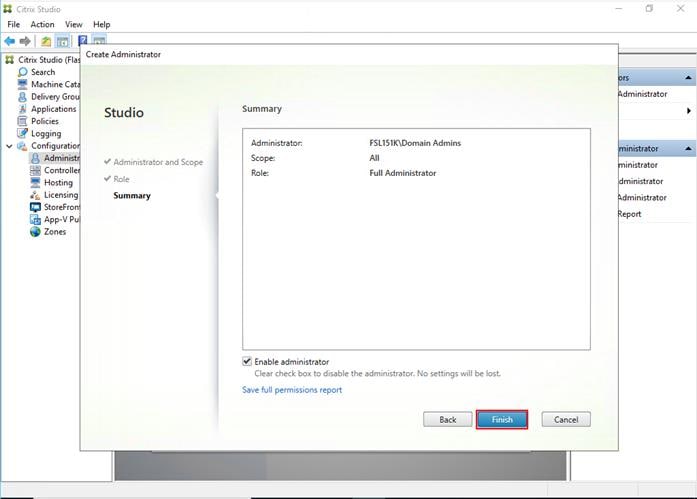Uncheck the Enable administrator checkbox
This screenshot has height=499, width=697.
(247, 361)
